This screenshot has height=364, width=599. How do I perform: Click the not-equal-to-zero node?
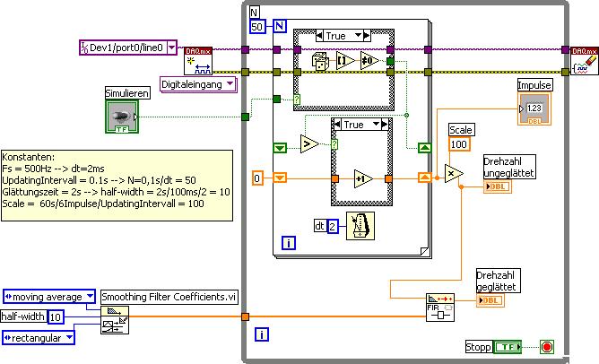click(369, 60)
